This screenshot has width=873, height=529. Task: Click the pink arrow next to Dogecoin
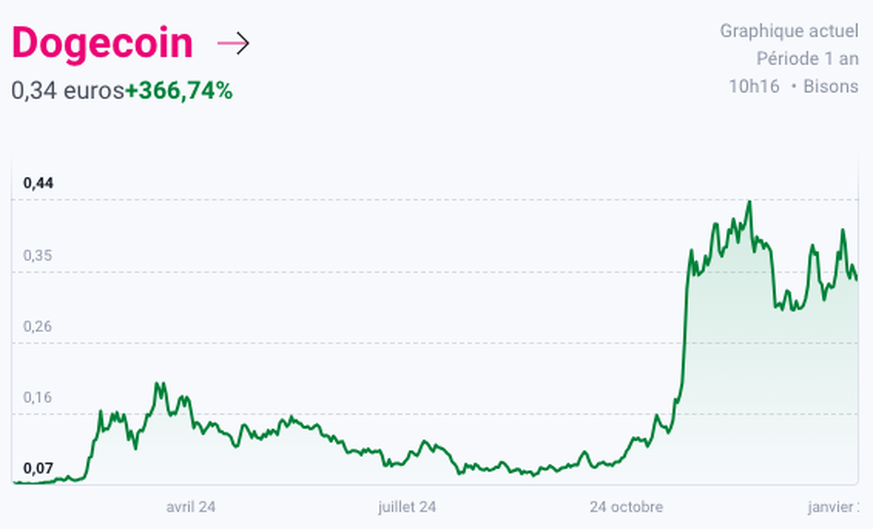[233, 44]
